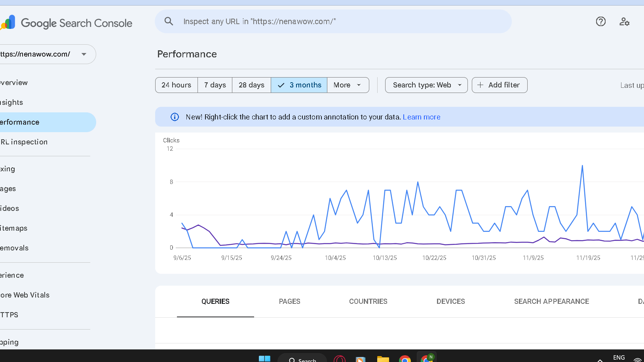
Task: Click the search magnifier in the URL inspect bar
Action: pyautogui.click(x=169, y=21)
